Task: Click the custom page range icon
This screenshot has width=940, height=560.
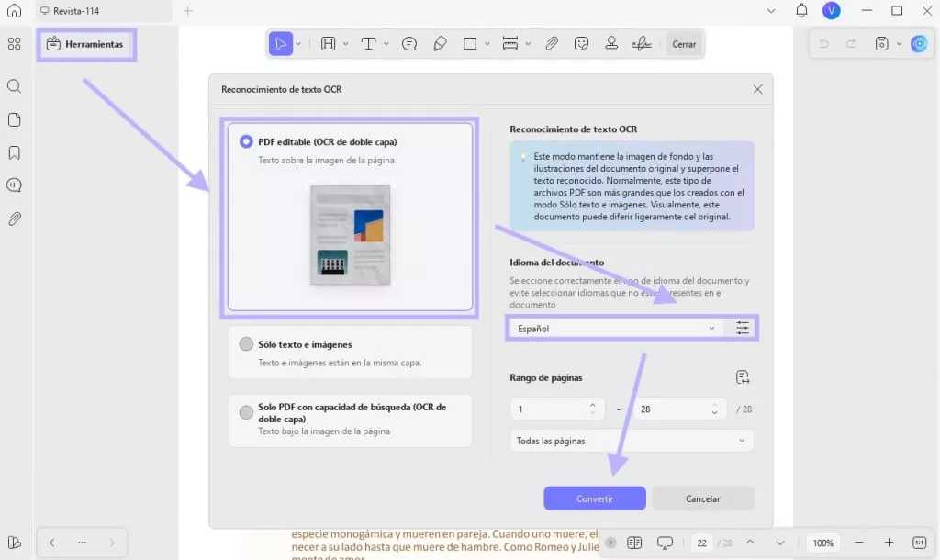Action: pyautogui.click(x=742, y=377)
